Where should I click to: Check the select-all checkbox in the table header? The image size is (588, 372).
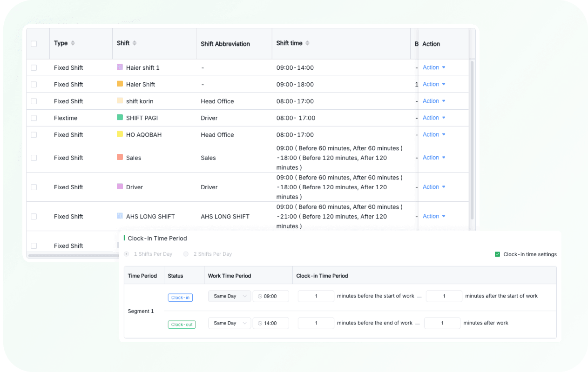coord(34,43)
